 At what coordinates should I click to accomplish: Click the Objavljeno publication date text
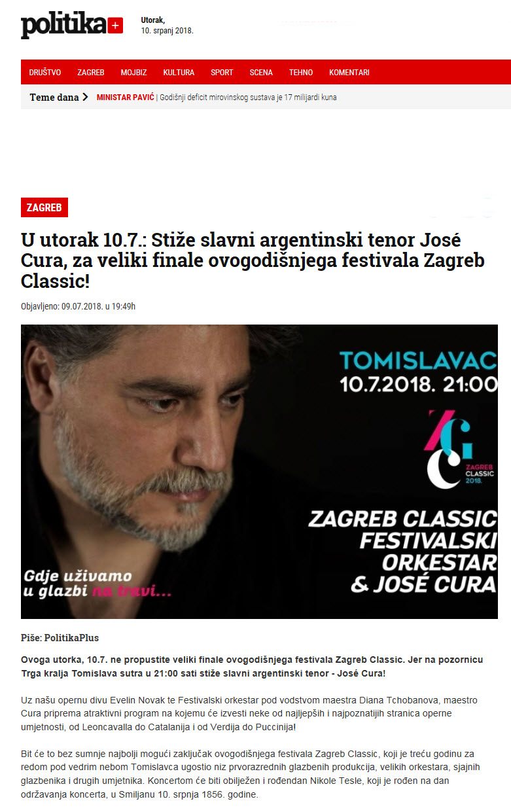coord(78,306)
